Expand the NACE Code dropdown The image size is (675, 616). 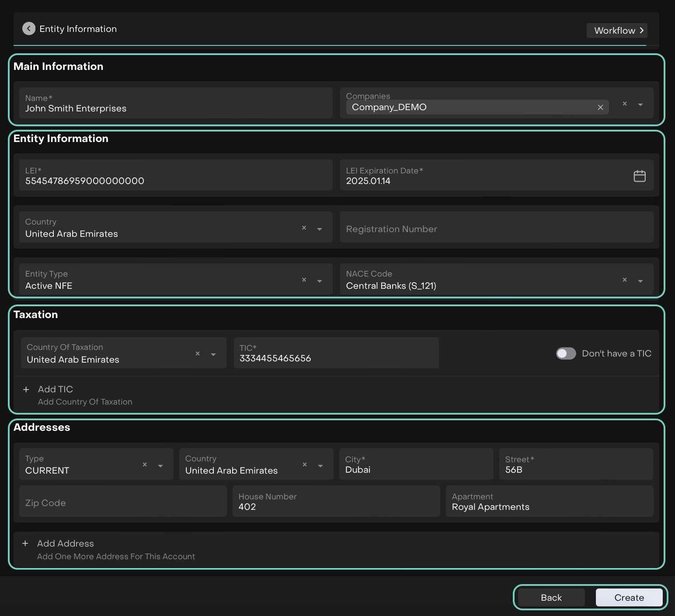(x=640, y=281)
